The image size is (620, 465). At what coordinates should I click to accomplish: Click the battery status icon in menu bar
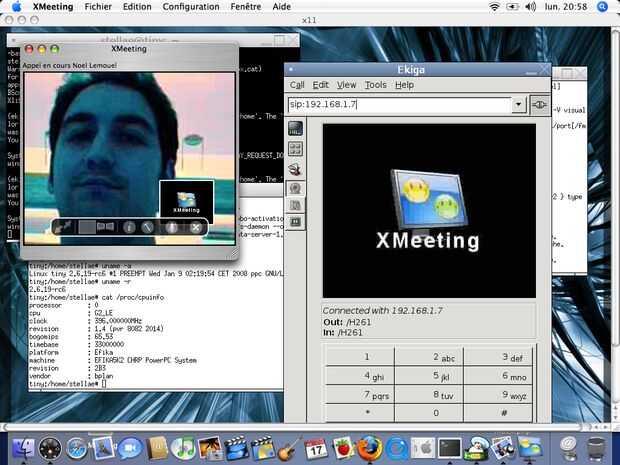tap(512, 7)
